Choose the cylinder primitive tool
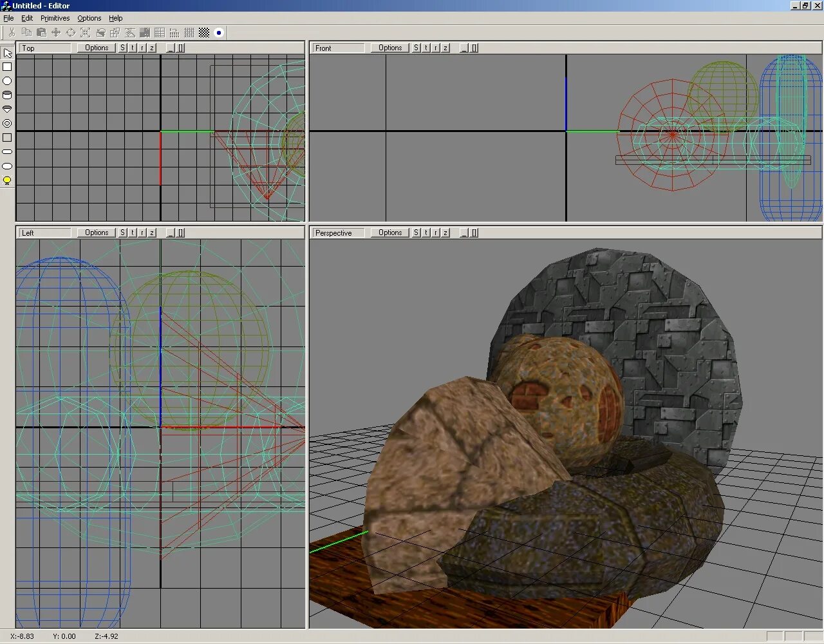The width and height of the screenshot is (824, 644). 7,95
